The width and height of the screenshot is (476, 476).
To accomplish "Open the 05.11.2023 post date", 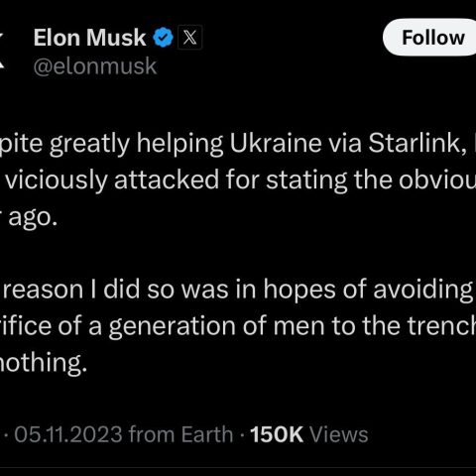I will (68, 434).
